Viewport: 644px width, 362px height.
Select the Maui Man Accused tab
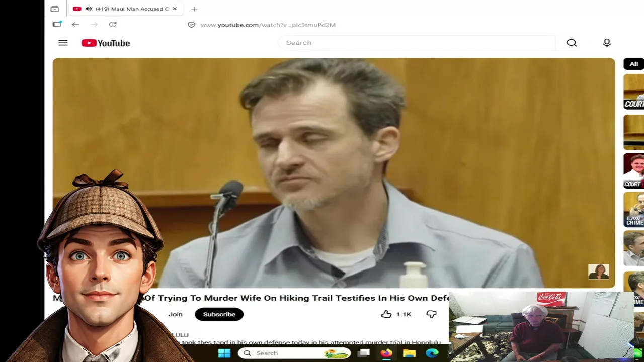tap(125, 9)
